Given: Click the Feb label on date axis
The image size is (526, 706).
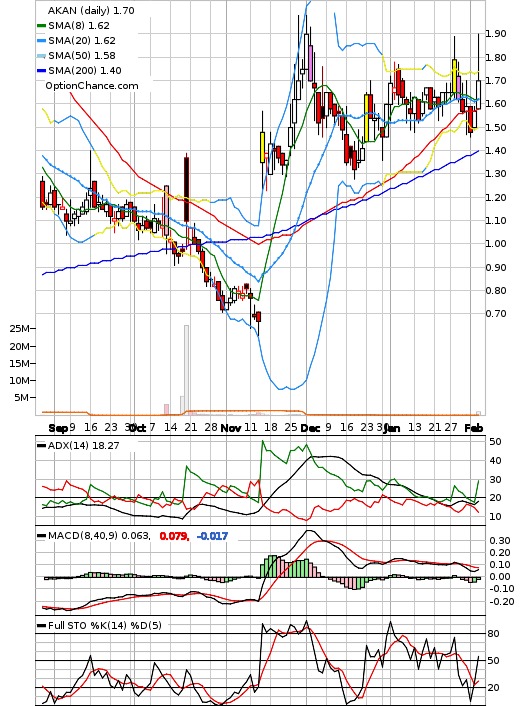Looking at the screenshot, I should click(x=474, y=428).
